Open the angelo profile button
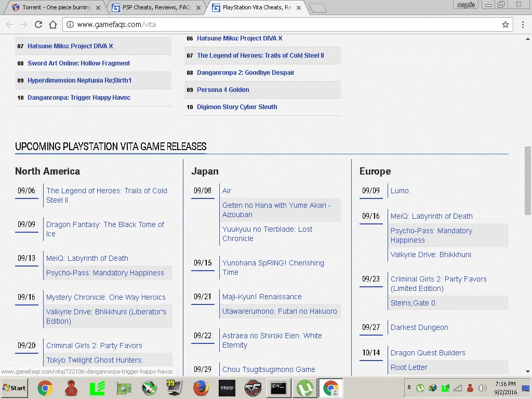The width and height of the screenshot is (532, 399). (466, 4)
